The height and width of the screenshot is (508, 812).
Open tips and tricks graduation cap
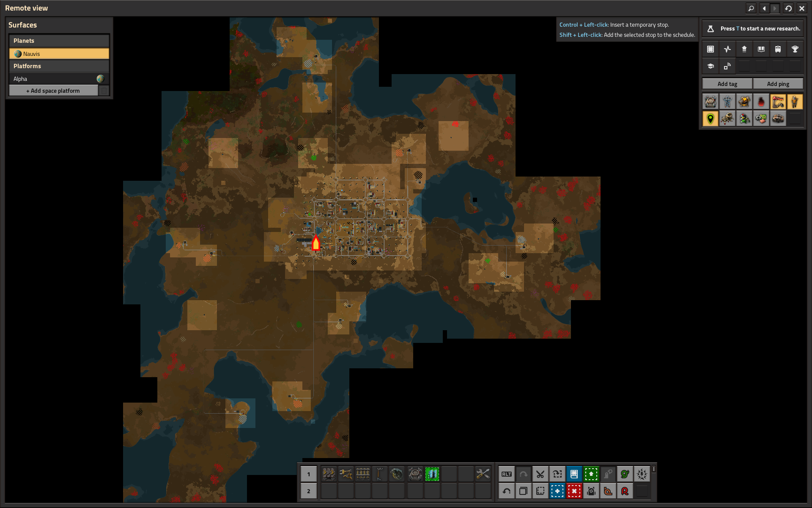[710, 66]
